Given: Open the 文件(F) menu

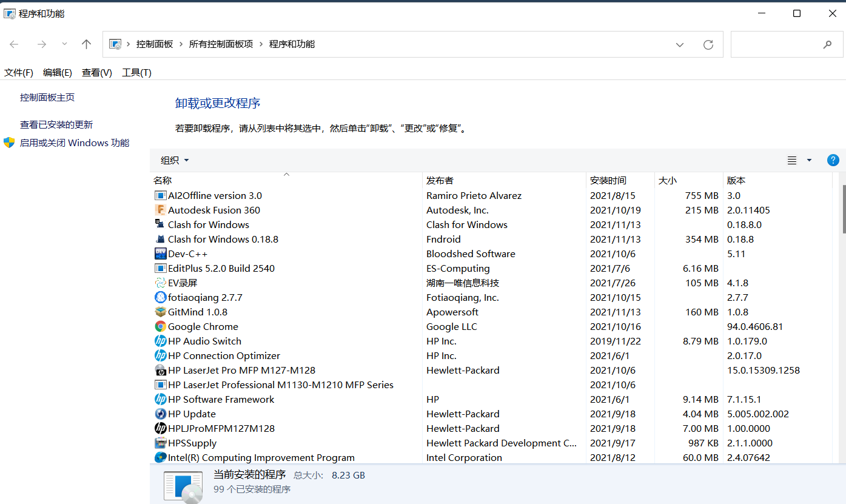Looking at the screenshot, I should click(19, 72).
